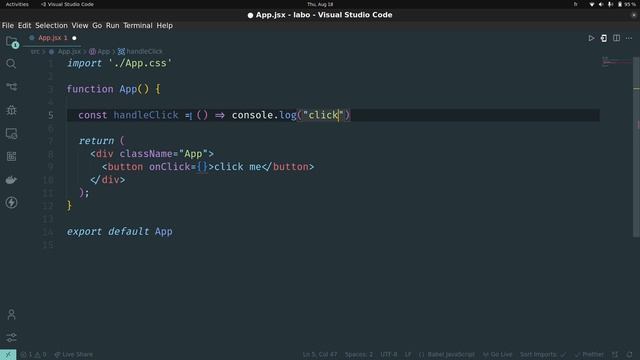Open the battery 95% indicator
This screenshot has width=640, height=360.
click(x=627, y=4)
